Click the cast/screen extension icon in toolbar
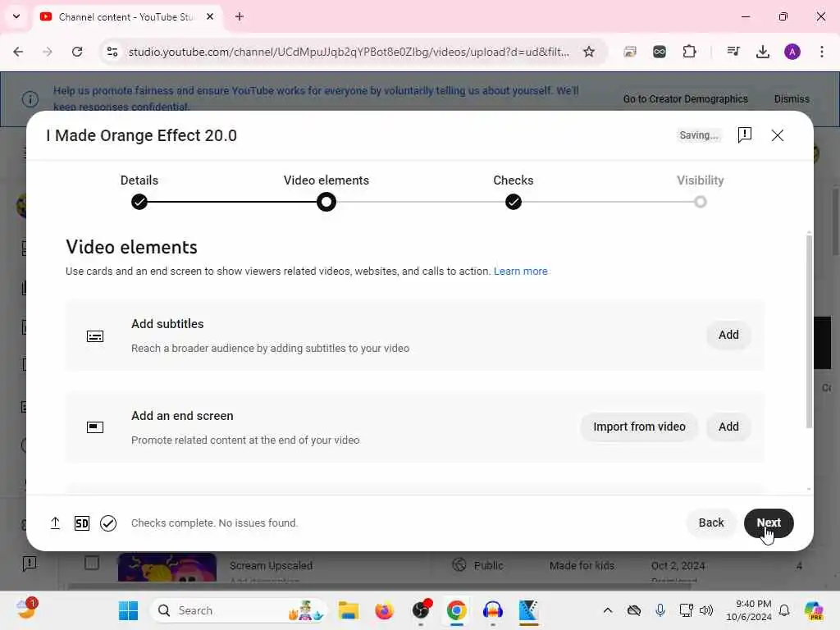Screen dimensions: 840x630 coord(630,52)
